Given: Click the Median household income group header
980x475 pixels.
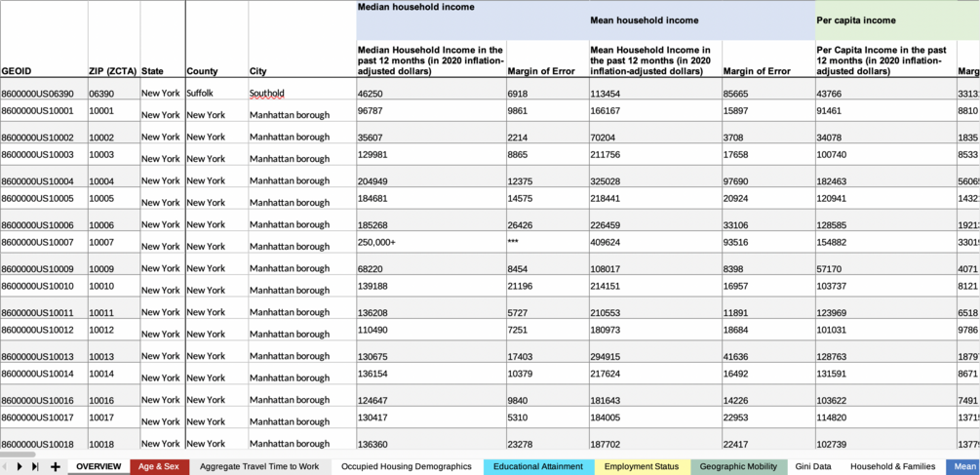Looking at the screenshot, I should (x=415, y=7).
